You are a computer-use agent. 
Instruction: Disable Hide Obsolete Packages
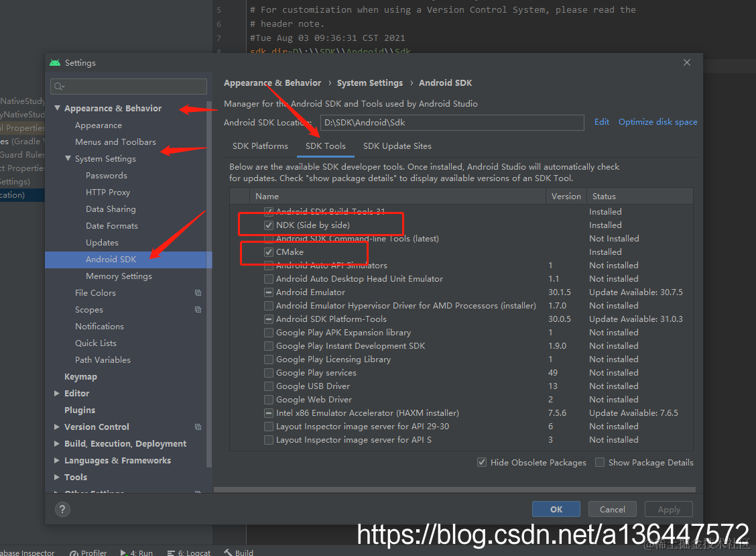point(482,462)
